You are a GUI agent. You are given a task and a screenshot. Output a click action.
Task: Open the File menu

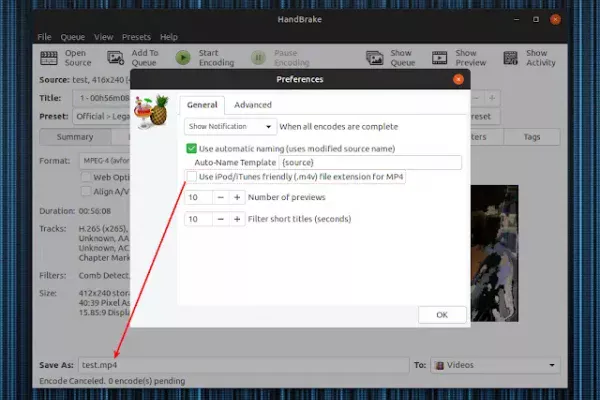tap(44, 37)
